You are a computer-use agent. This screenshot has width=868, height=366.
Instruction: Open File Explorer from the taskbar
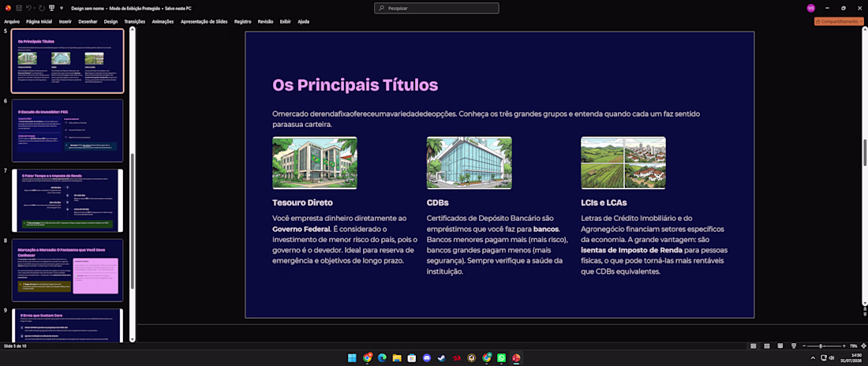pyautogui.click(x=397, y=358)
